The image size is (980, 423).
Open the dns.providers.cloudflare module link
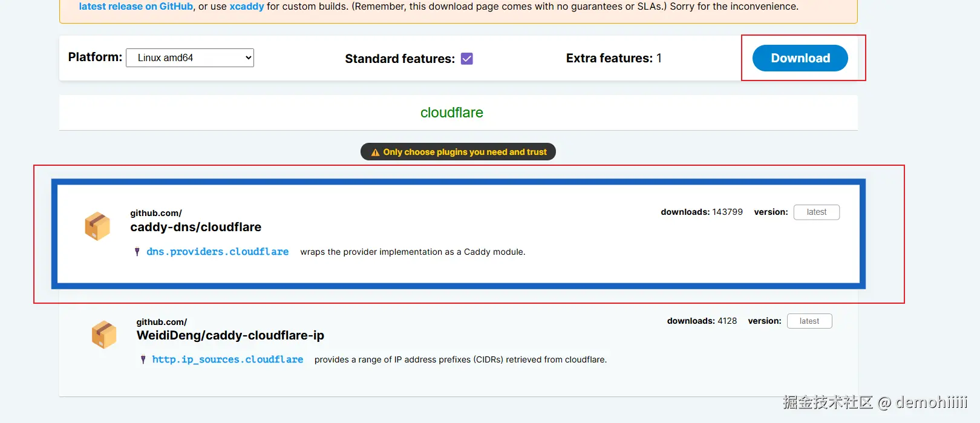pyautogui.click(x=218, y=252)
